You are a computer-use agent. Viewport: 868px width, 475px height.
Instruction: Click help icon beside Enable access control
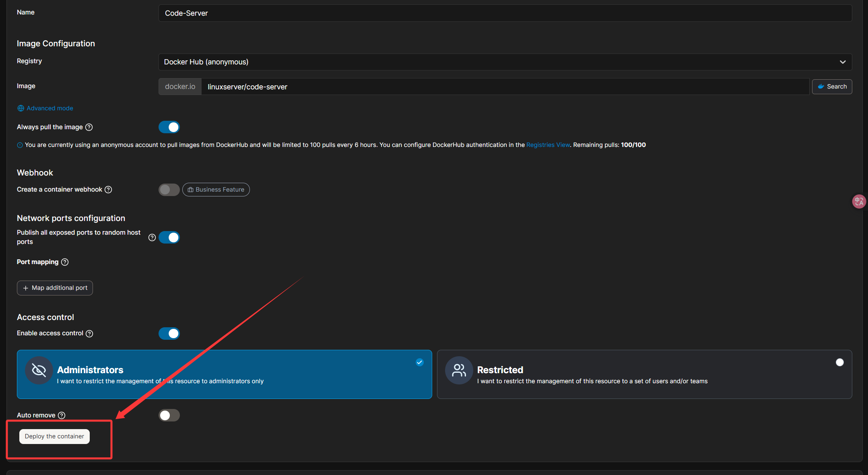tap(90, 334)
